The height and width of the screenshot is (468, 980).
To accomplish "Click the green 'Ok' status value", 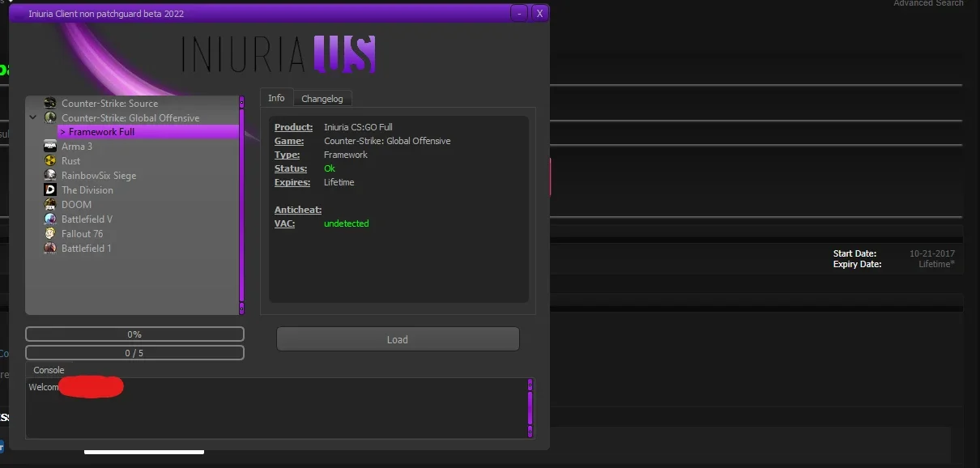I will pyautogui.click(x=330, y=168).
